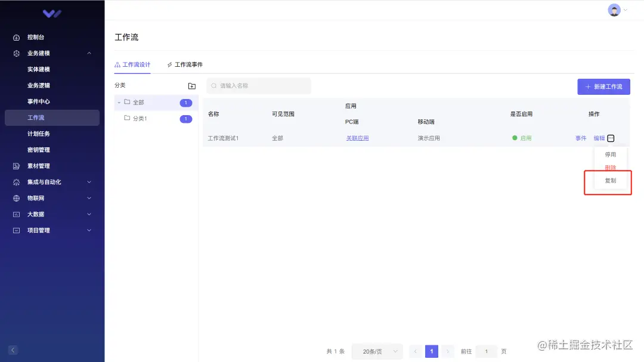Open the 控制台 dashboard icon
Screen dimensions: 644x362
[x=17, y=38]
